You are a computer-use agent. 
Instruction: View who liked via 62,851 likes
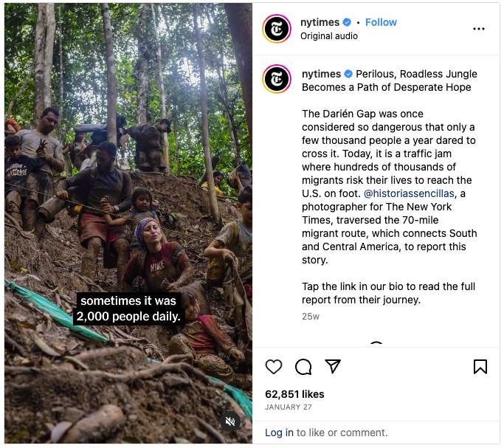[x=294, y=394]
